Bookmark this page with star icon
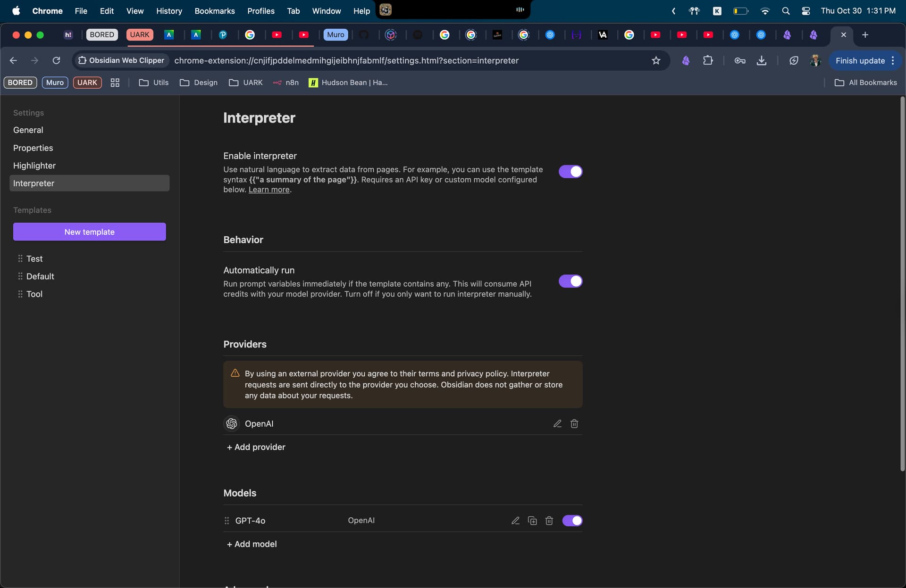Screen dimensions: 906x588 (656, 60)
